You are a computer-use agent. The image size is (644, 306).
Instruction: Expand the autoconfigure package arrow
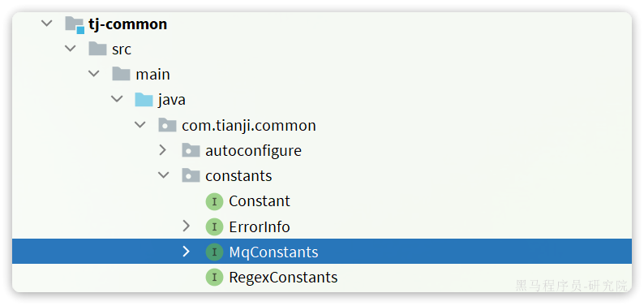[x=163, y=150]
